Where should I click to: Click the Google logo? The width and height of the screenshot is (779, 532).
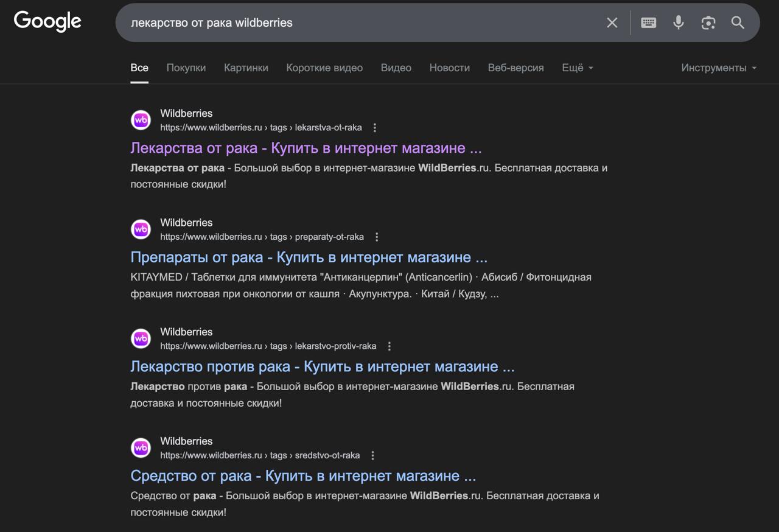pos(47,21)
